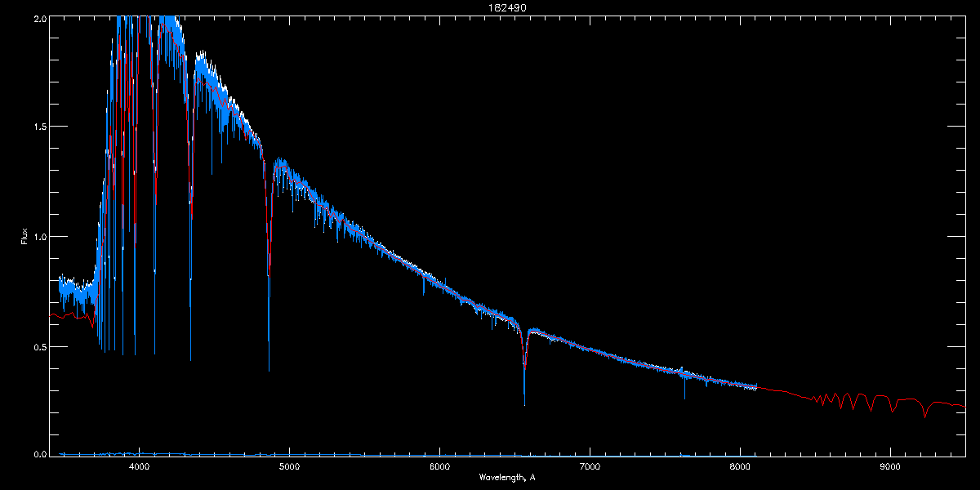Click the 1.0 y-axis tick label
The height and width of the screenshot is (490, 980).
39,237
